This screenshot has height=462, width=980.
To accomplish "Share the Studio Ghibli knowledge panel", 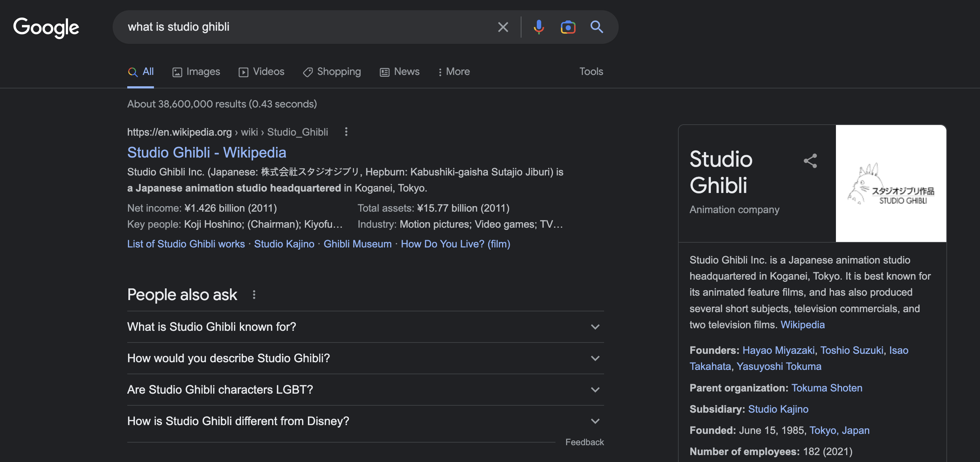I will click(x=810, y=161).
